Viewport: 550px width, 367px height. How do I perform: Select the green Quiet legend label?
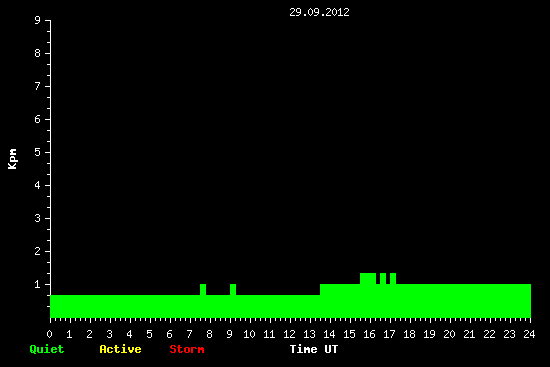(x=47, y=349)
